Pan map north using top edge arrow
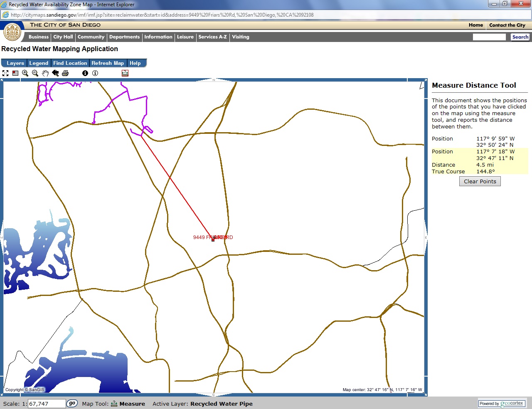This screenshot has height=409, width=532. click(214, 80)
